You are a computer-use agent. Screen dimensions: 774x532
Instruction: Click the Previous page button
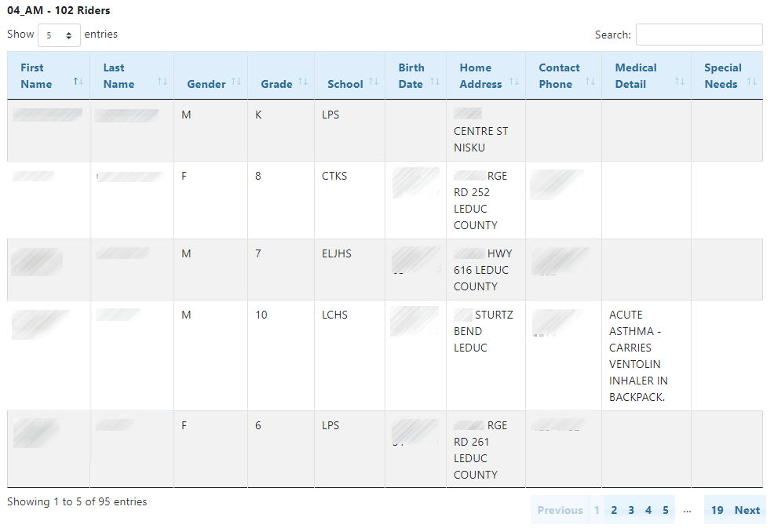(x=560, y=510)
